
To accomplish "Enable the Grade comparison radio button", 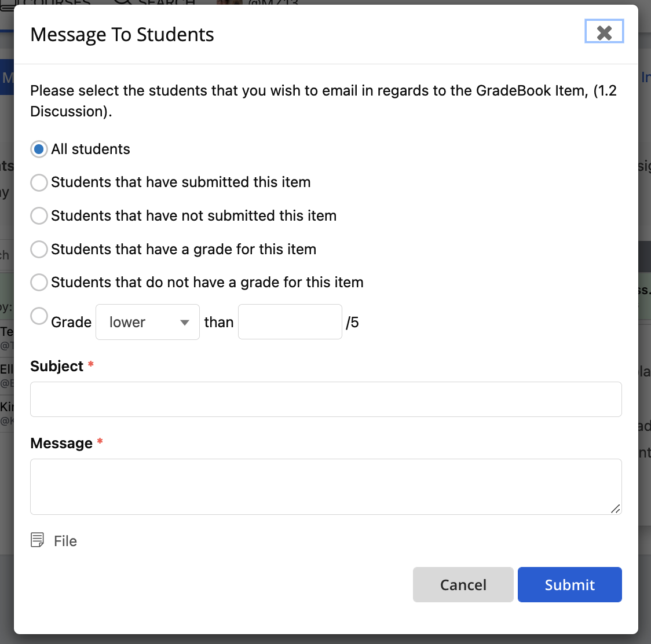I will 39,316.
